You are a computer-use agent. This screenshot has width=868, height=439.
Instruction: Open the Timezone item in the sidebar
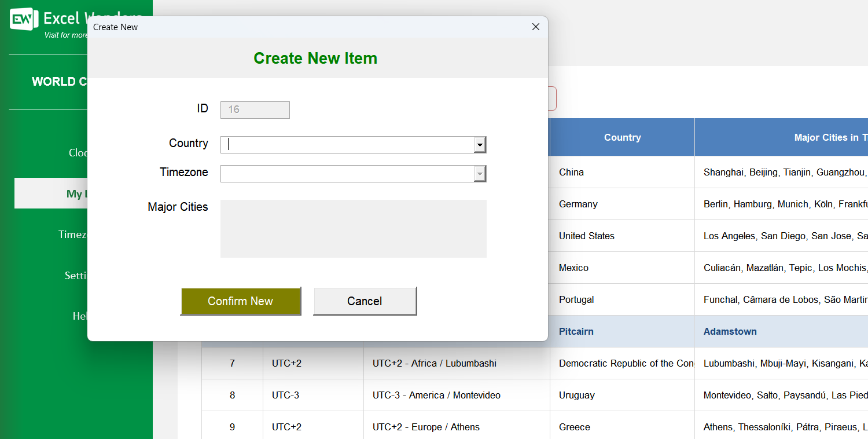pyautogui.click(x=73, y=235)
